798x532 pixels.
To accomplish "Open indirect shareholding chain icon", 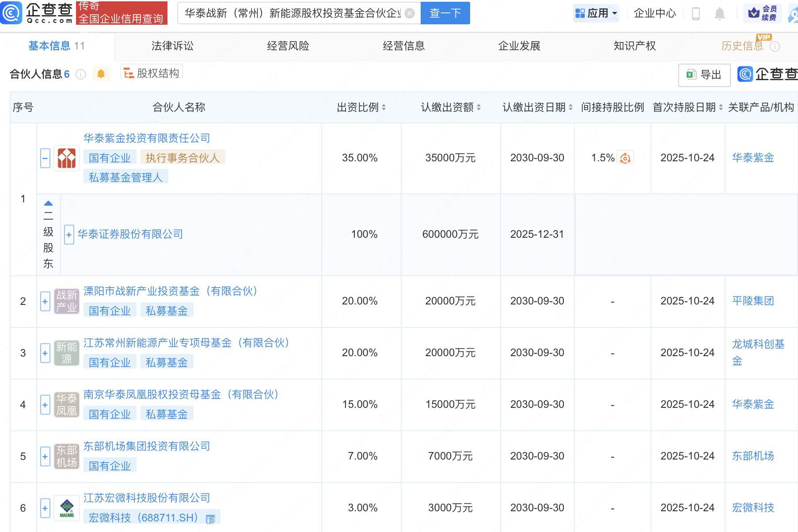I will pyautogui.click(x=625, y=158).
